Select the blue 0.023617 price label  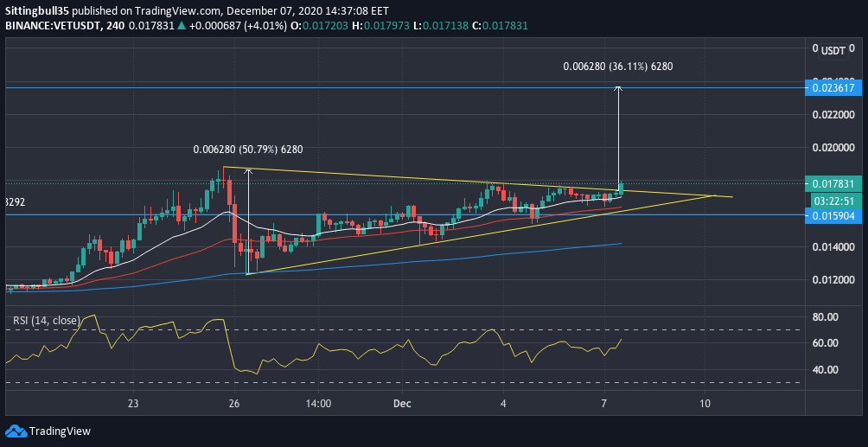pyautogui.click(x=831, y=87)
